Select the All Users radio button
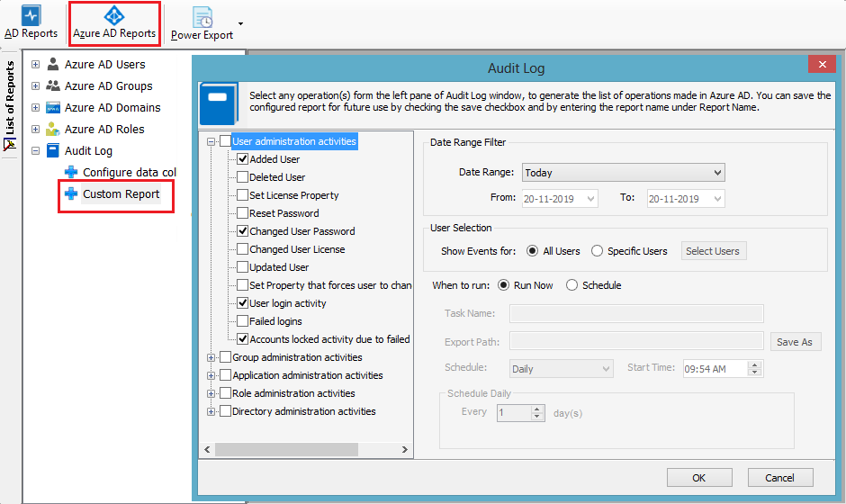The image size is (846, 504). point(533,251)
